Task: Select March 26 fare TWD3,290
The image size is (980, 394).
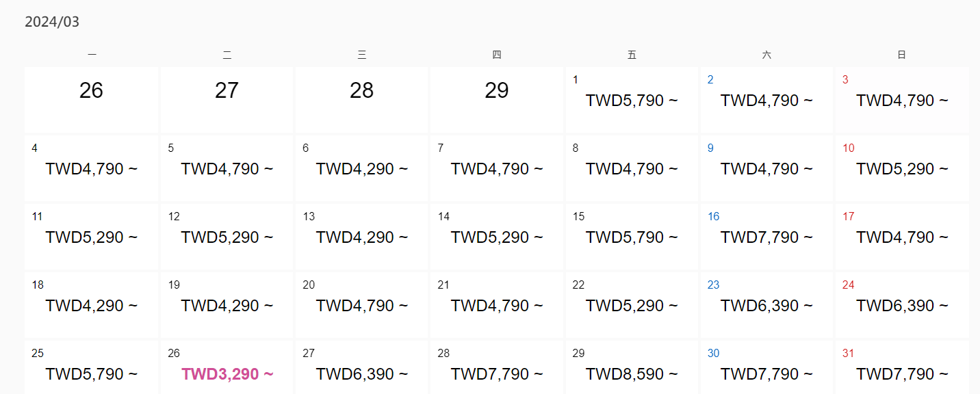Action: [227, 374]
